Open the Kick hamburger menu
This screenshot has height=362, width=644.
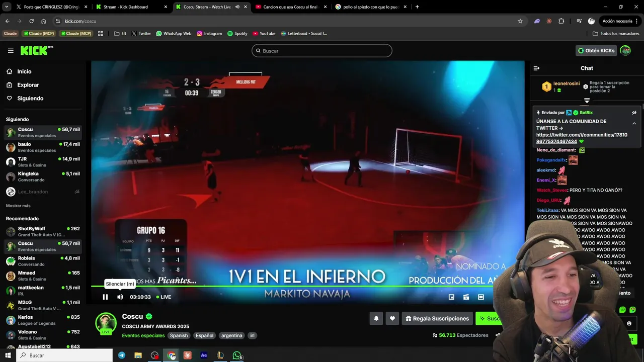[11, 51]
